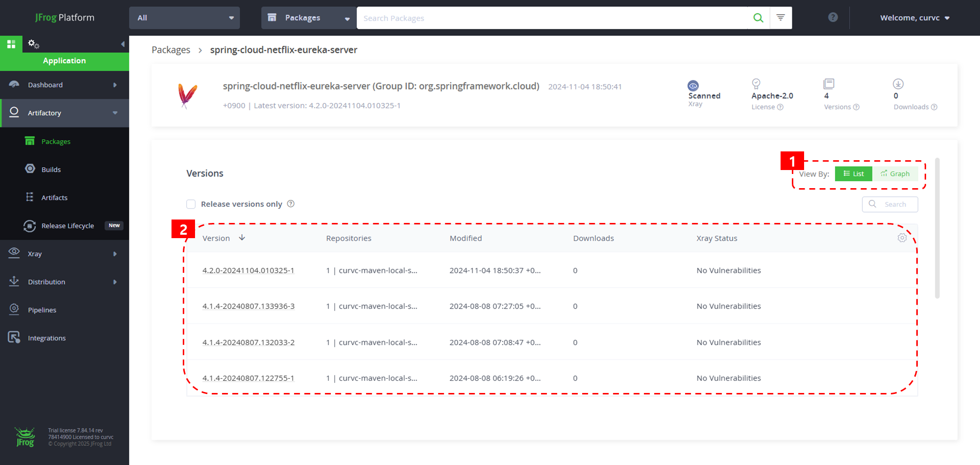Click the Search Packages input field

tap(552, 18)
